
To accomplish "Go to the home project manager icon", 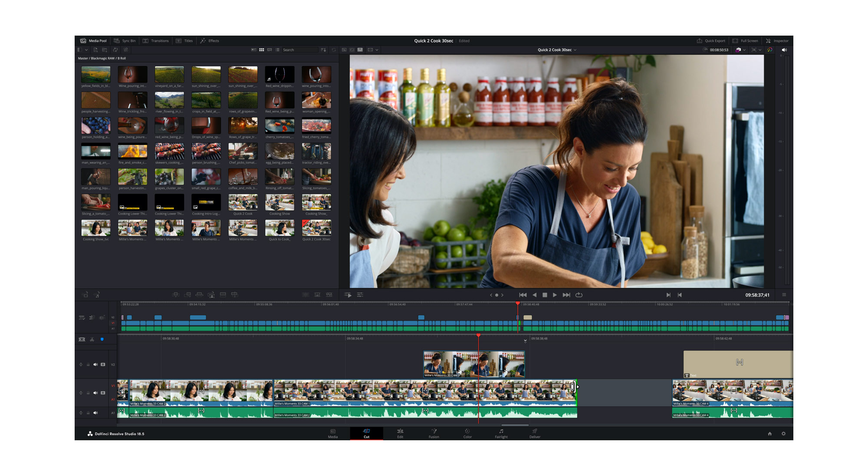I will [769, 434].
